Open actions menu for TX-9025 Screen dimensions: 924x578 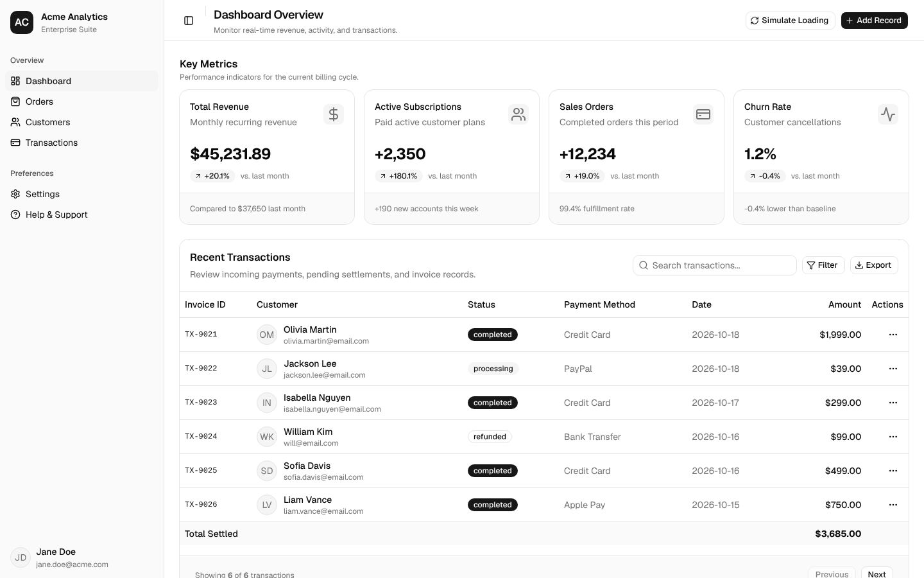click(x=893, y=471)
